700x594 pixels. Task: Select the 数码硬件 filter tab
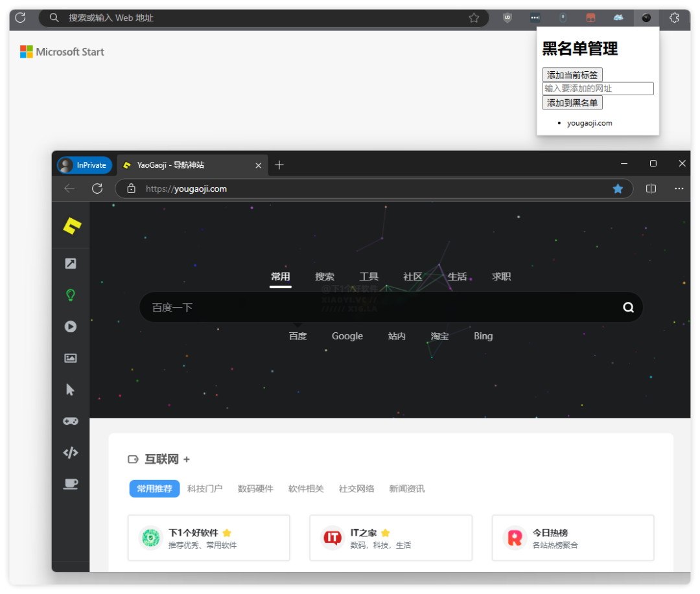(255, 488)
